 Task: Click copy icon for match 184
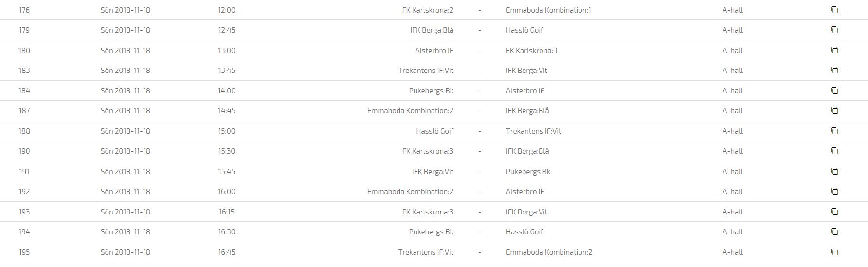pyautogui.click(x=834, y=90)
